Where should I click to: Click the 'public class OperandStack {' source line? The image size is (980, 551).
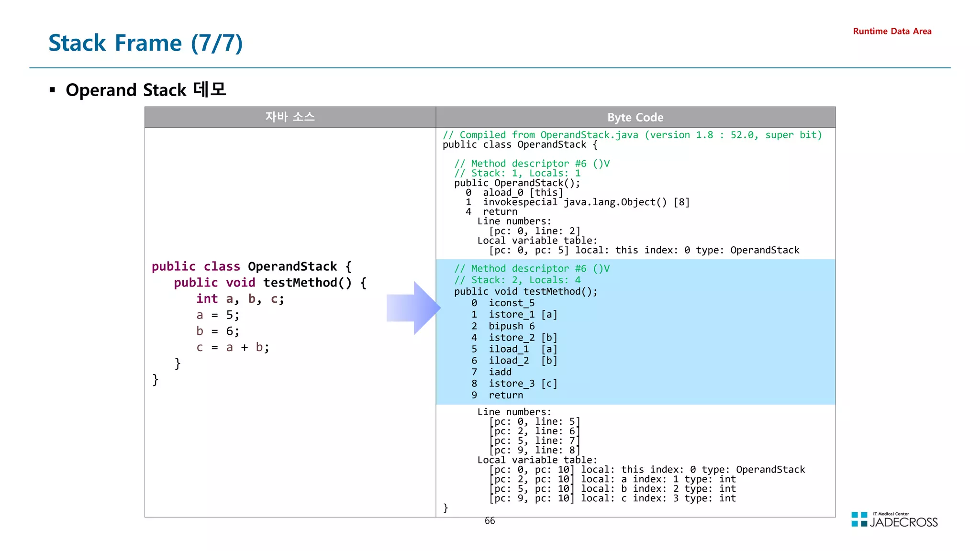tap(252, 266)
